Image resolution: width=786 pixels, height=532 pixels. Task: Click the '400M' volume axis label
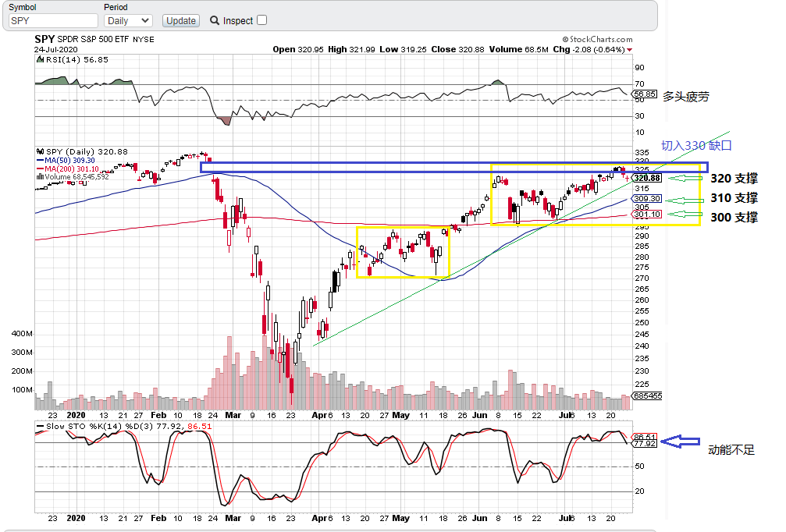[22, 334]
